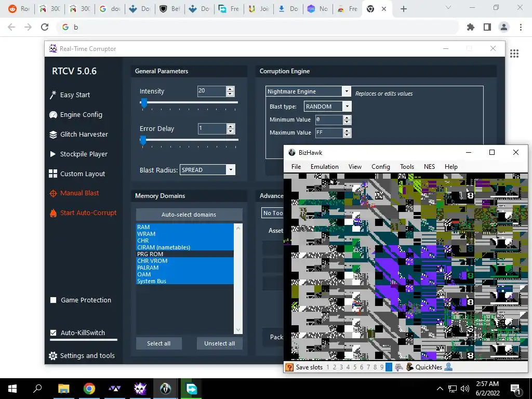Select save slot 5 in BizHawk
The height and width of the screenshot is (399, 532).
(355, 367)
